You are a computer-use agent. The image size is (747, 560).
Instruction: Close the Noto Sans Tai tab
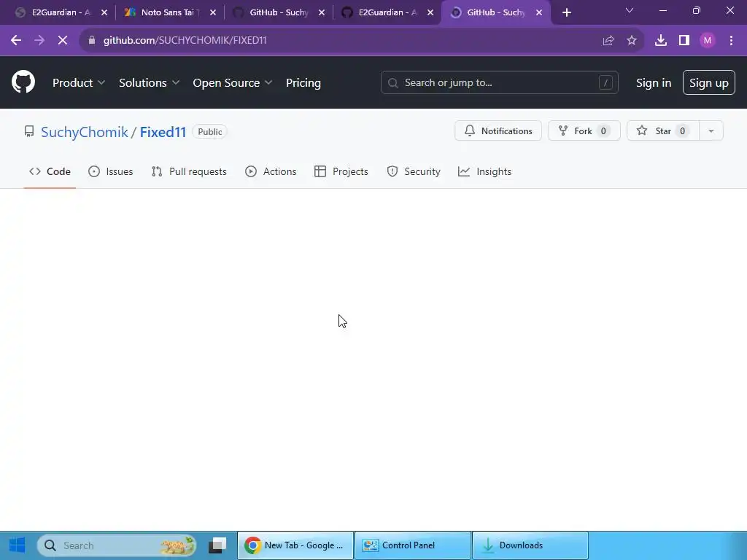(213, 13)
